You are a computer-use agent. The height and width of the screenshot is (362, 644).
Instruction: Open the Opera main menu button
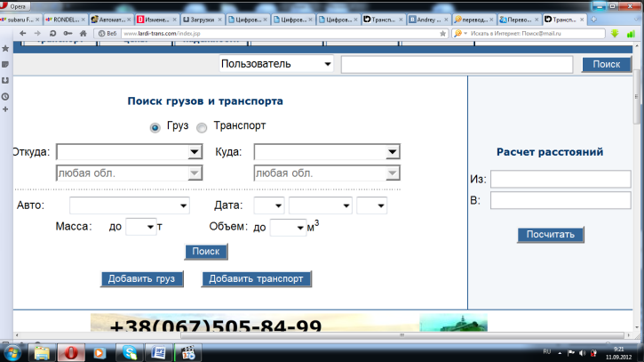16,5
